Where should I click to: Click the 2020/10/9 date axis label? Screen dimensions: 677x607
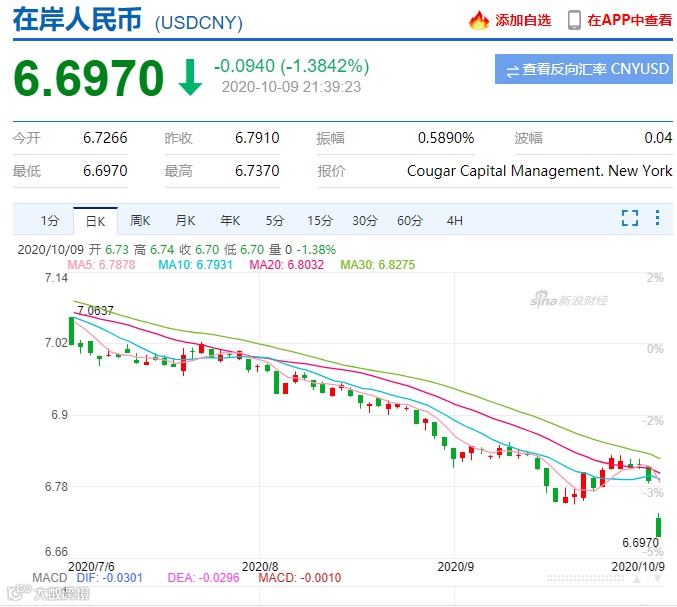tap(638, 567)
